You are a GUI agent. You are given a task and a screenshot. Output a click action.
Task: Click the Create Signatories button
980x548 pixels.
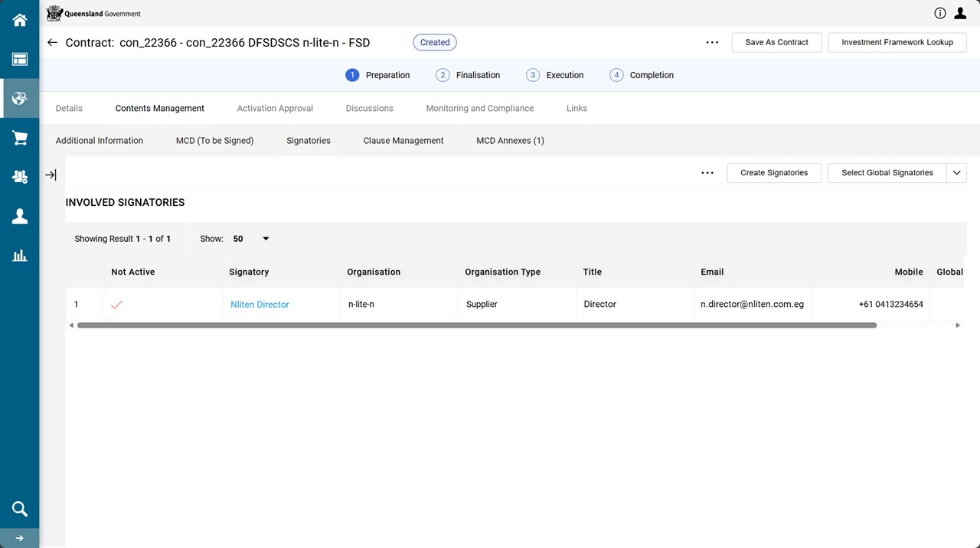[773, 173]
